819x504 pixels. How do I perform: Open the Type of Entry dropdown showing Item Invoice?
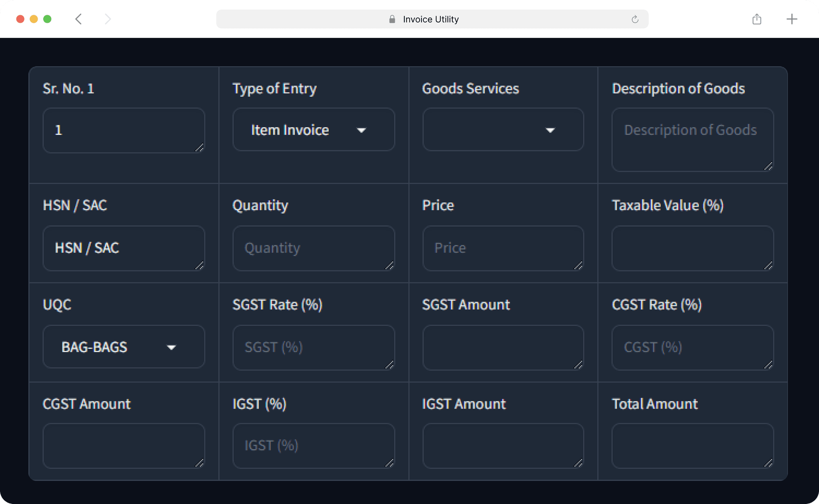point(313,129)
